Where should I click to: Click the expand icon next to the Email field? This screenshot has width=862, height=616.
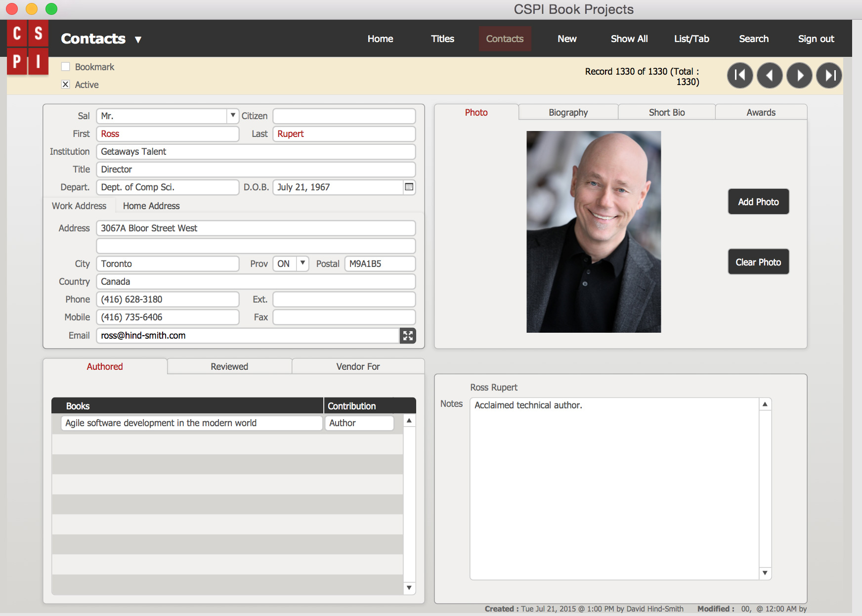point(408,336)
